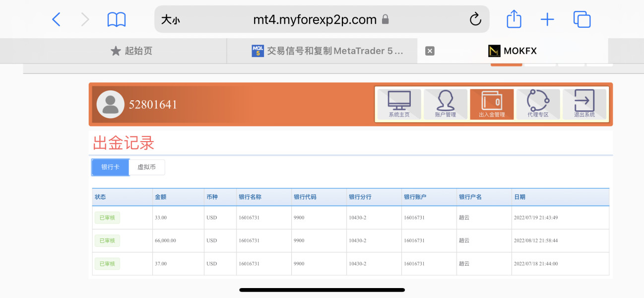
Task: Select the mt4.myforexp2p.com address bar
Action: pos(322,19)
